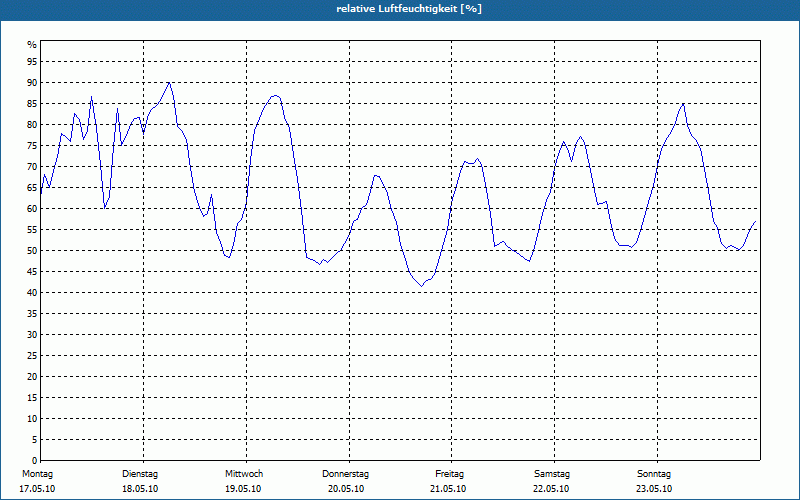
Task: Click the y-axis value 85
Action: coord(32,104)
